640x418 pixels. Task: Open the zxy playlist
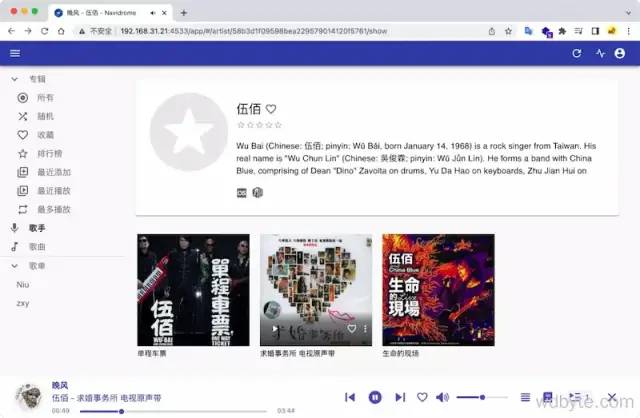pyautogui.click(x=22, y=303)
